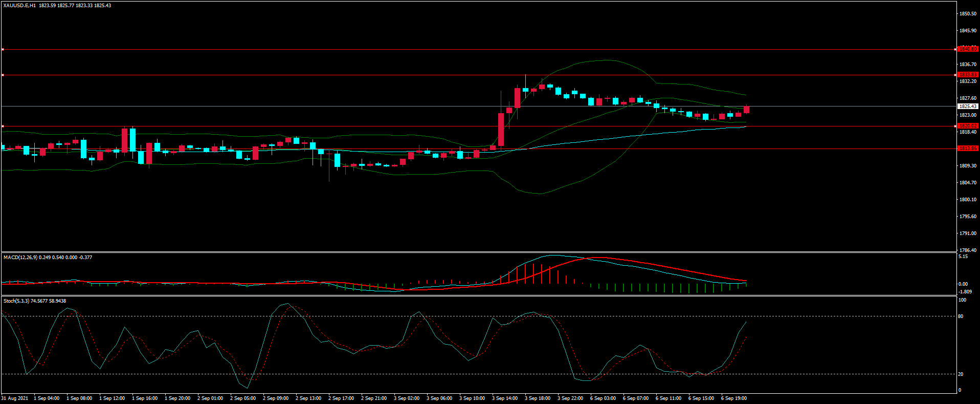Click the '6 Sep 19:00' time axis label

point(734,398)
